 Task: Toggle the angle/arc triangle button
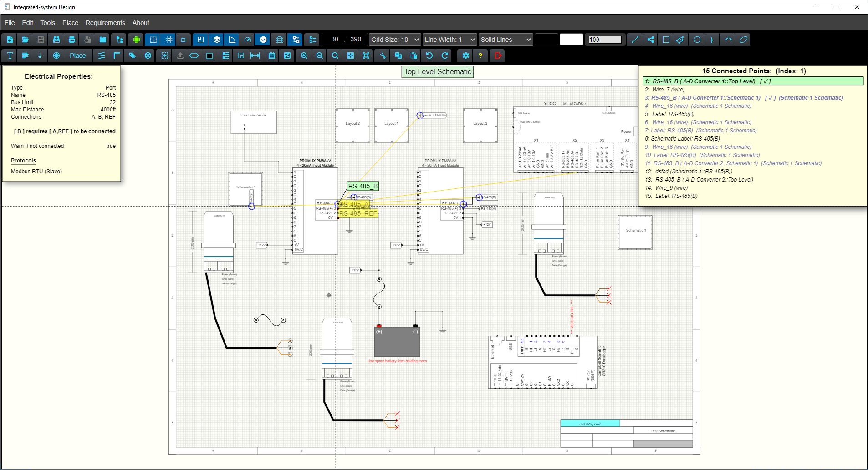coord(232,40)
